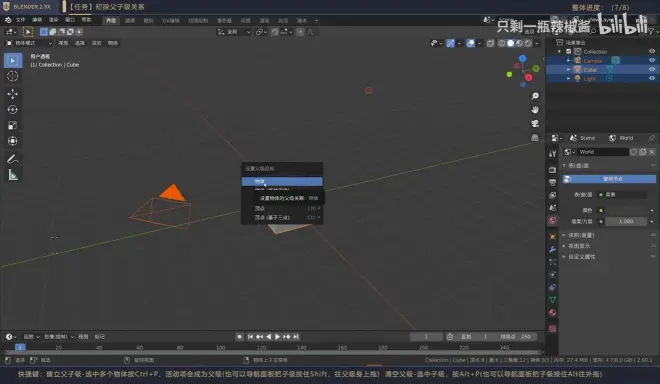Image resolution: width=660 pixels, height=384 pixels.
Task: Open the overlays options dropdown arrow
Action: [x=479, y=43]
